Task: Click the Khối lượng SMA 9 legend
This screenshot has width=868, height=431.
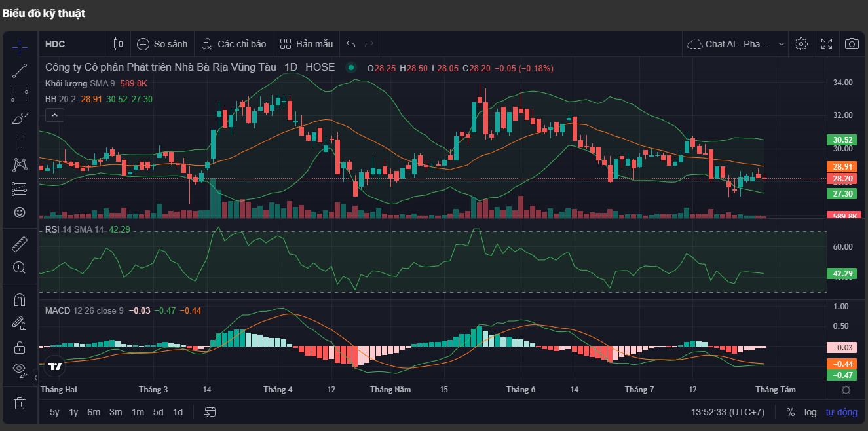Action: coord(80,83)
